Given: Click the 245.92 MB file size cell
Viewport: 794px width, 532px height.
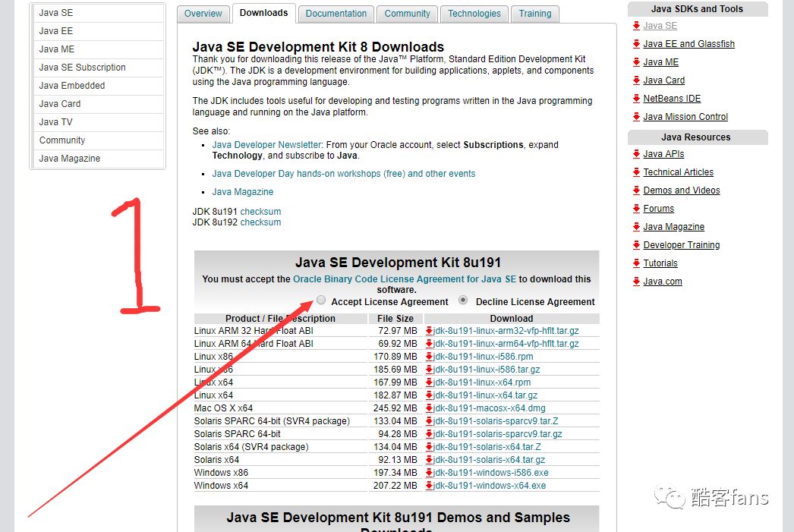Looking at the screenshot, I should pyautogui.click(x=395, y=408).
